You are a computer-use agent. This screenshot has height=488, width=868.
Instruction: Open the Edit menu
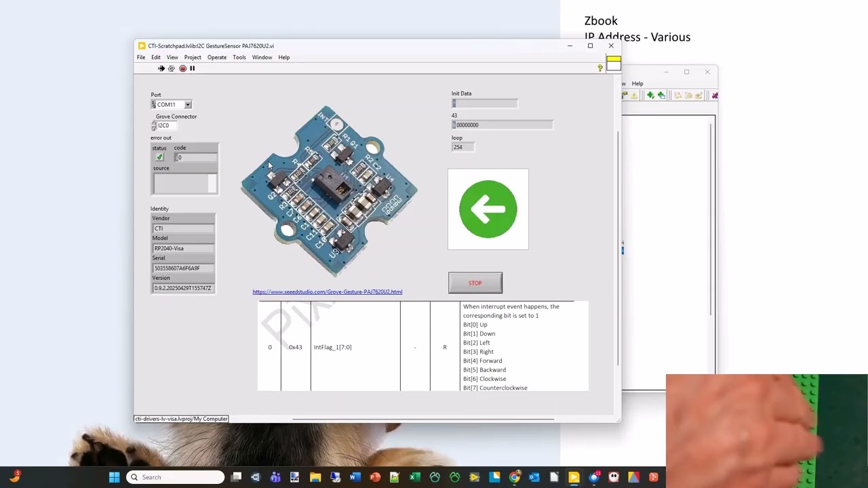156,58
